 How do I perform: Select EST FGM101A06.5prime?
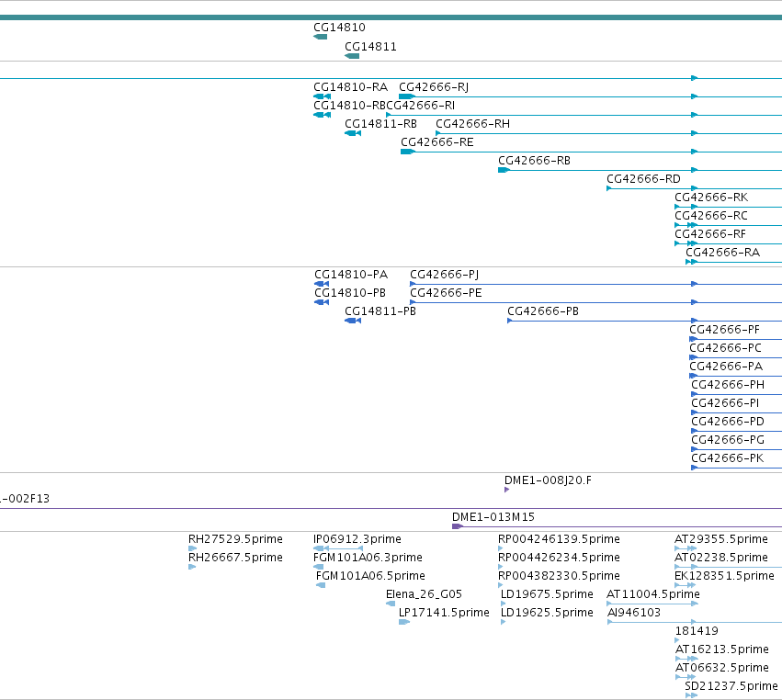coord(370,576)
